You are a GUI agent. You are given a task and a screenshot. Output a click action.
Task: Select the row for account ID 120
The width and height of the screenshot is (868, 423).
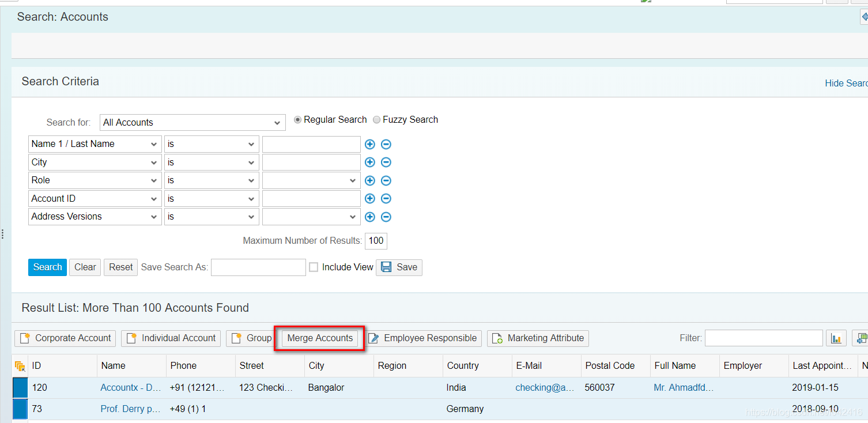[20, 388]
